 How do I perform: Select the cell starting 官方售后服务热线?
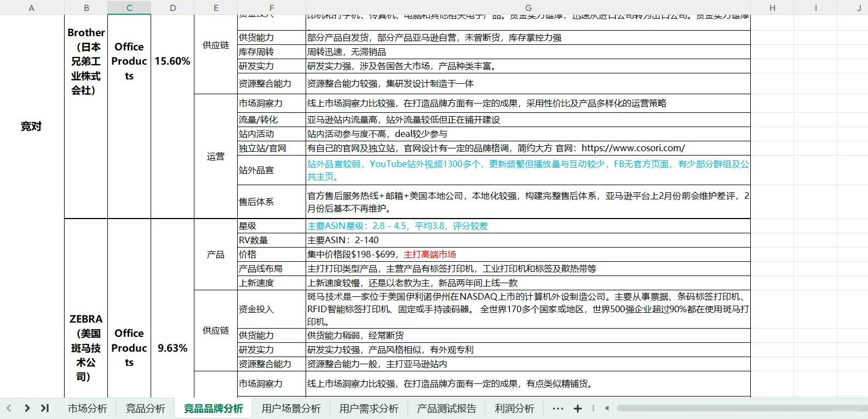point(528,202)
